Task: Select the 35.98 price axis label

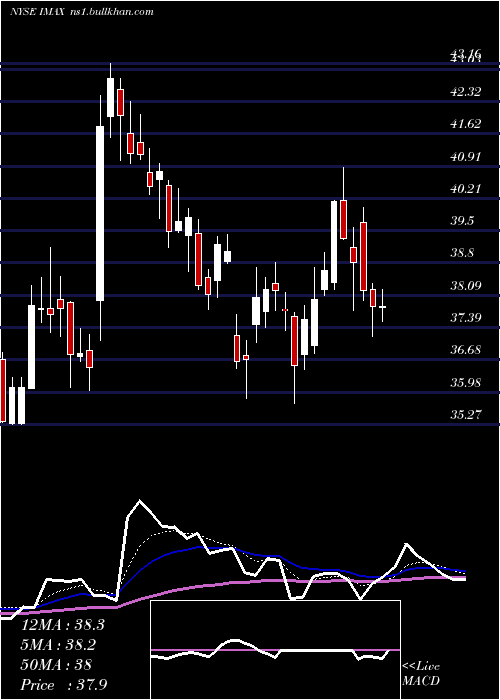Action: [x=466, y=383]
